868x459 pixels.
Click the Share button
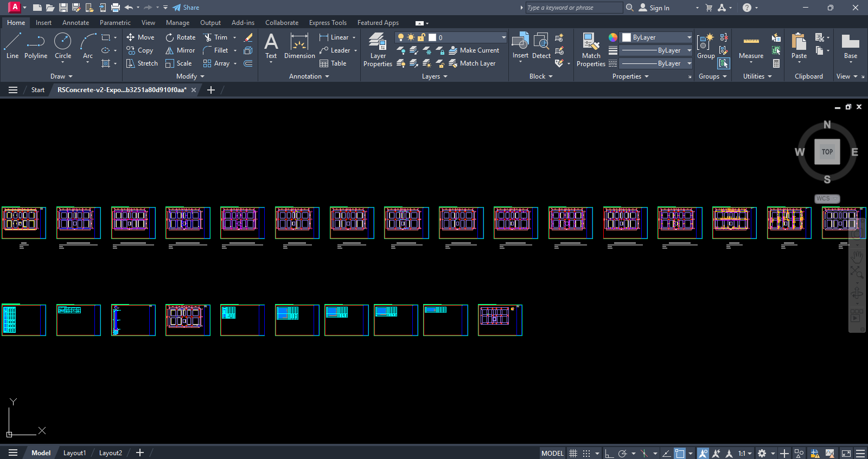point(186,8)
